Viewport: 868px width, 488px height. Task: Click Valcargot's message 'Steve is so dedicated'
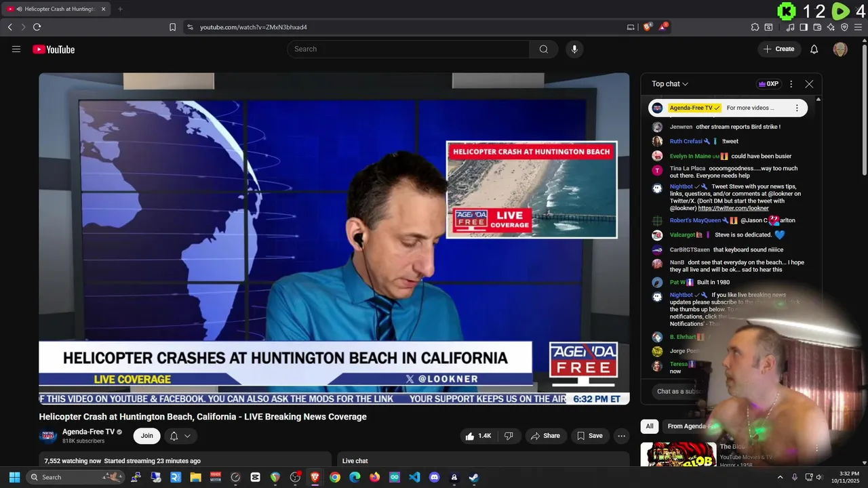(743, 235)
